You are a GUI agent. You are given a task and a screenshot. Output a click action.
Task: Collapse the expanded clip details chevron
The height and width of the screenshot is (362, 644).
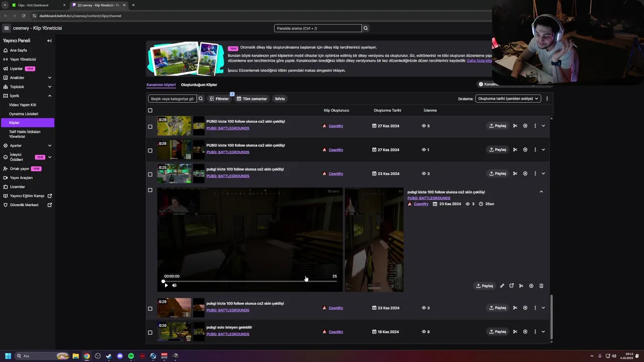point(541,192)
